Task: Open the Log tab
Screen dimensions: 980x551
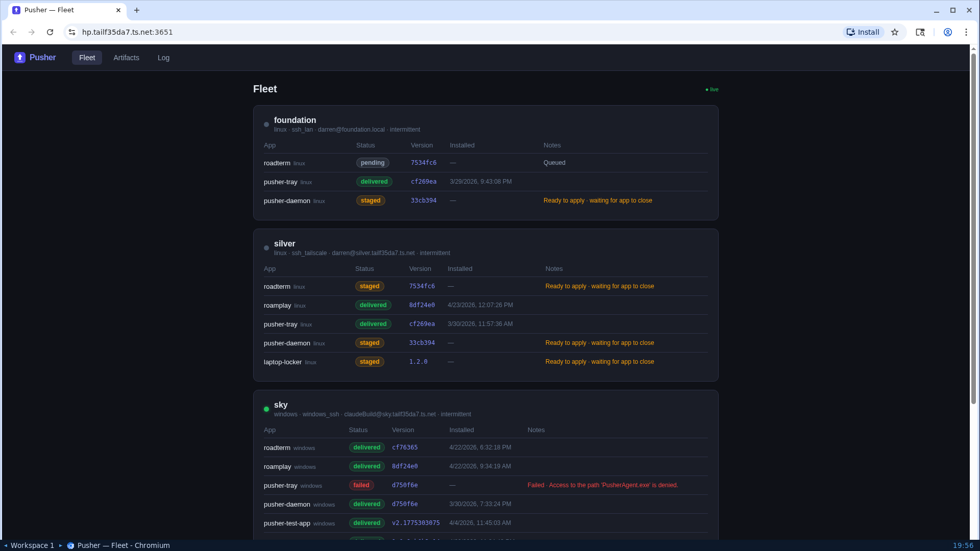Action: coord(163,58)
